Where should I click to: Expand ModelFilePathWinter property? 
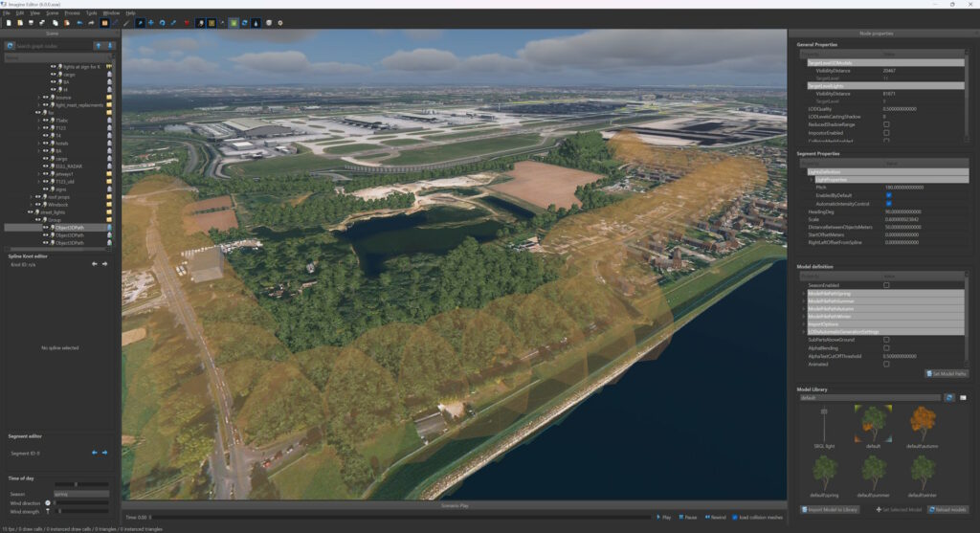pyautogui.click(x=804, y=317)
